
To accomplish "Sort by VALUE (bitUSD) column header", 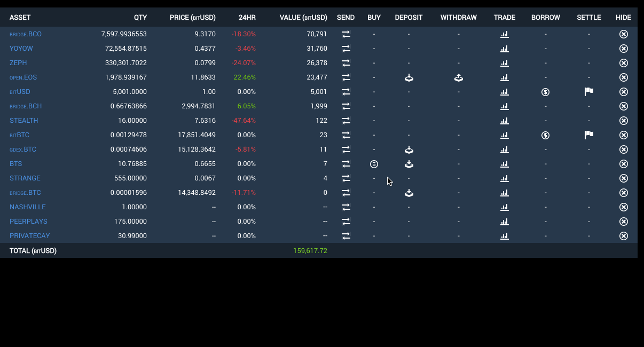I will (303, 18).
